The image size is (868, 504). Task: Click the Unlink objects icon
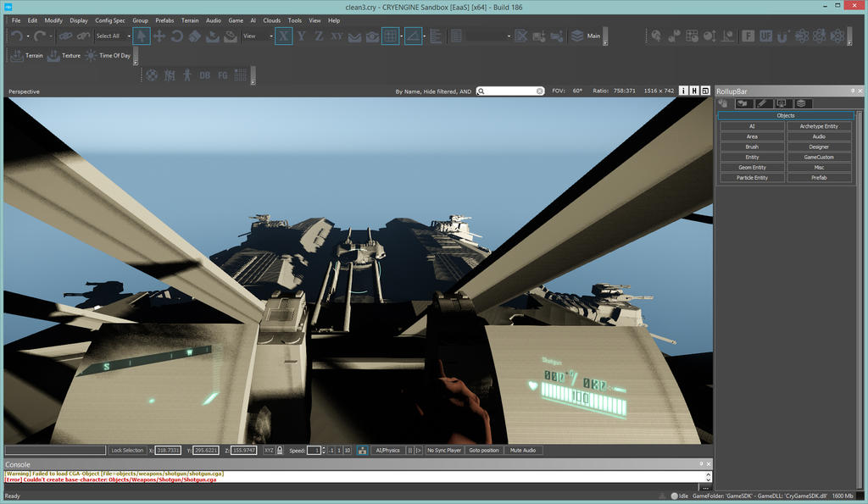coord(83,36)
